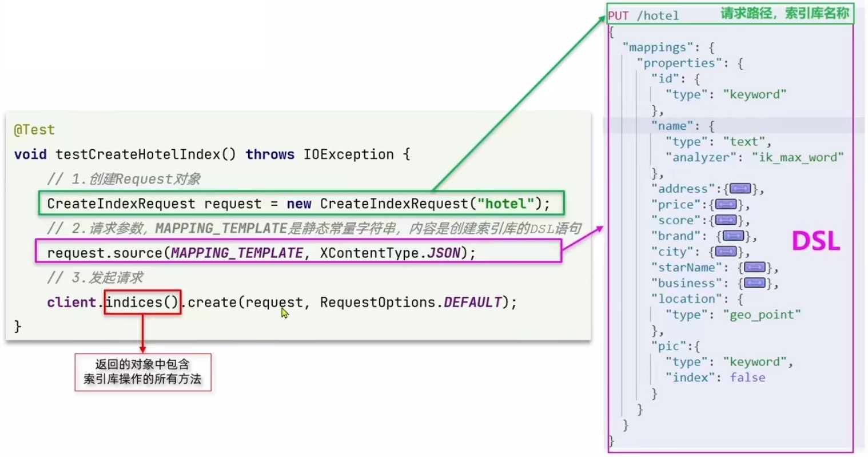Expand the collapsed "city" field block

(726, 252)
